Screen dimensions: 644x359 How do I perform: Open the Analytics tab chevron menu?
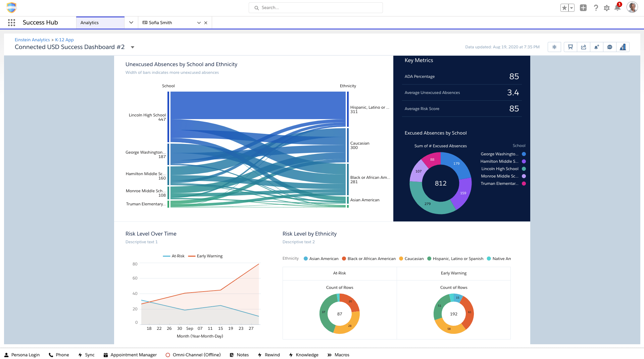(x=131, y=22)
